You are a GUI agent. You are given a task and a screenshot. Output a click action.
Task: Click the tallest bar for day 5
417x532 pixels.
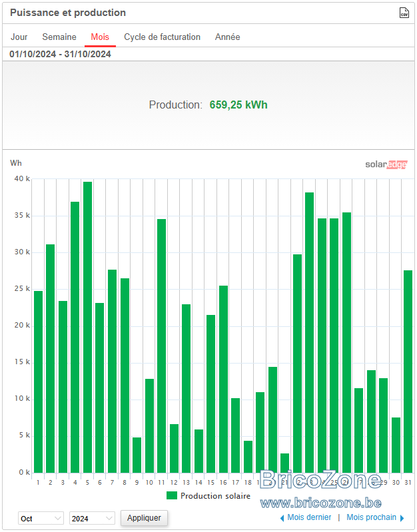coord(88,328)
